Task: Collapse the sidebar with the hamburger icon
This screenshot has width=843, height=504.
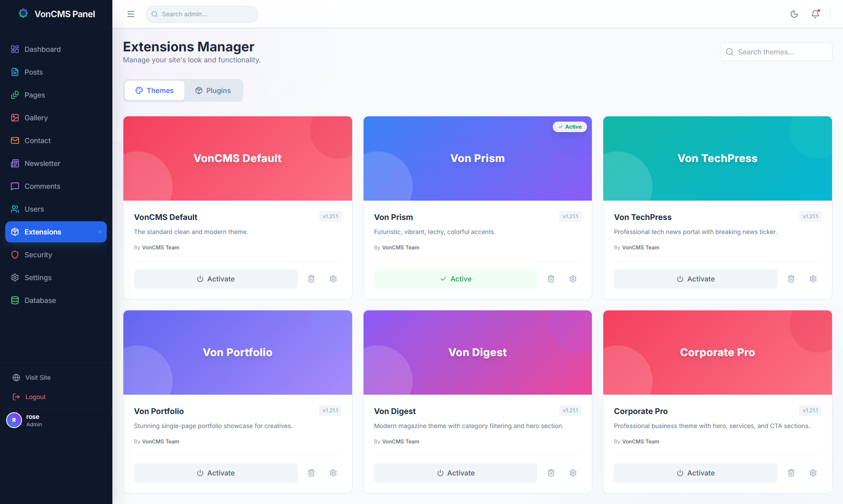Action: pos(130,14)
